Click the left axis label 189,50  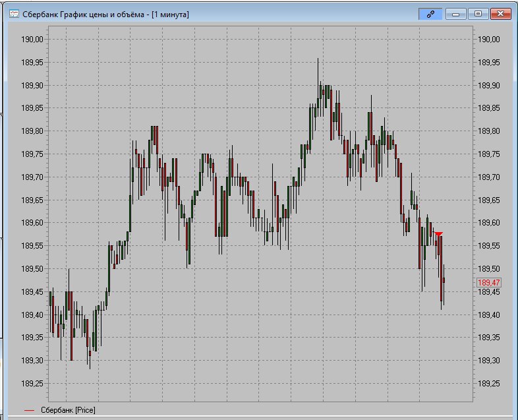coord(32,268)
